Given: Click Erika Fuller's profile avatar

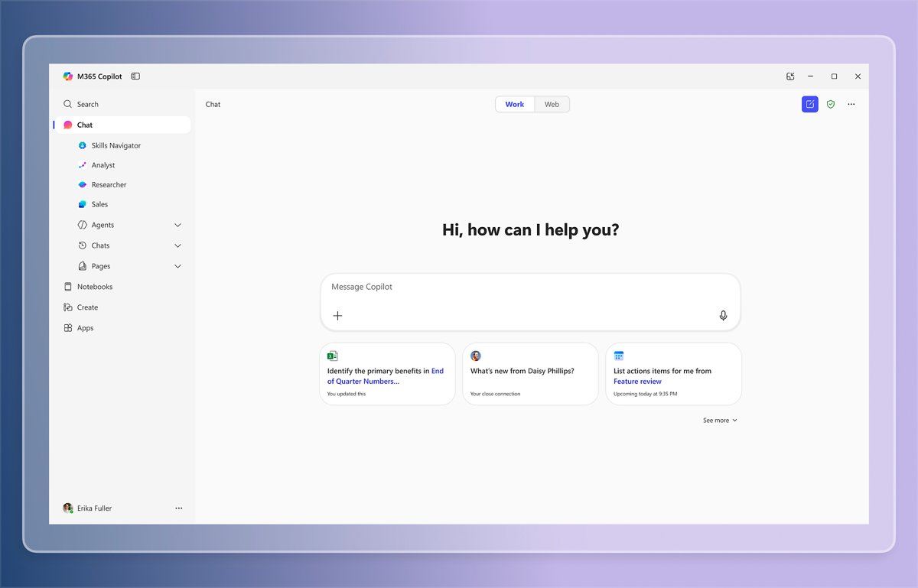Looking at the screenshot, I should click(68, 508).
